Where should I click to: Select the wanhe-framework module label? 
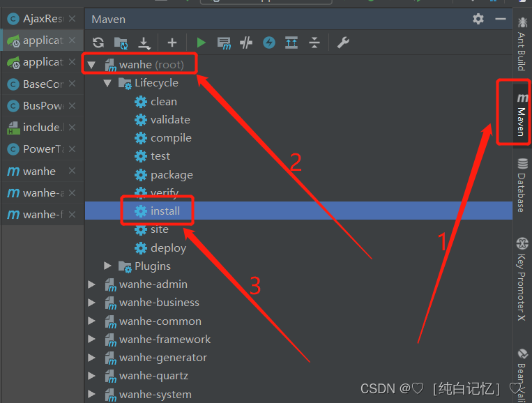(165, 340)
